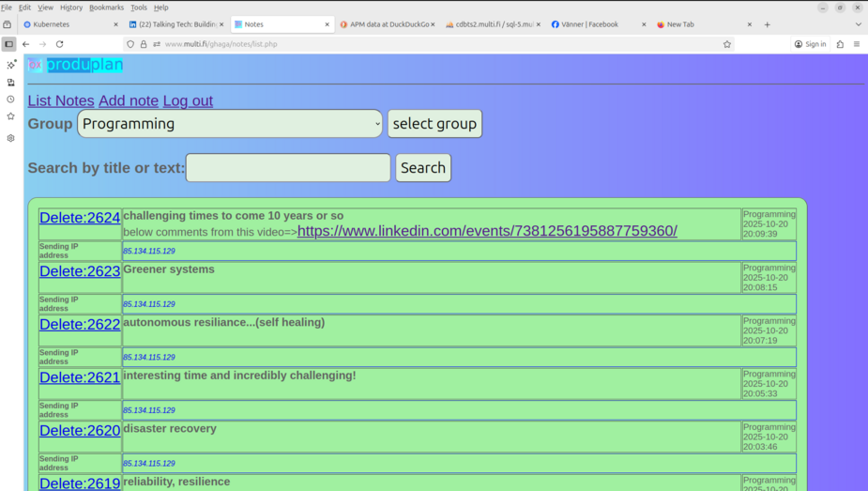This screenshot has height=491, width=868.
Task: Delete note 2623 via its link
Action: (x=80, y=271)
